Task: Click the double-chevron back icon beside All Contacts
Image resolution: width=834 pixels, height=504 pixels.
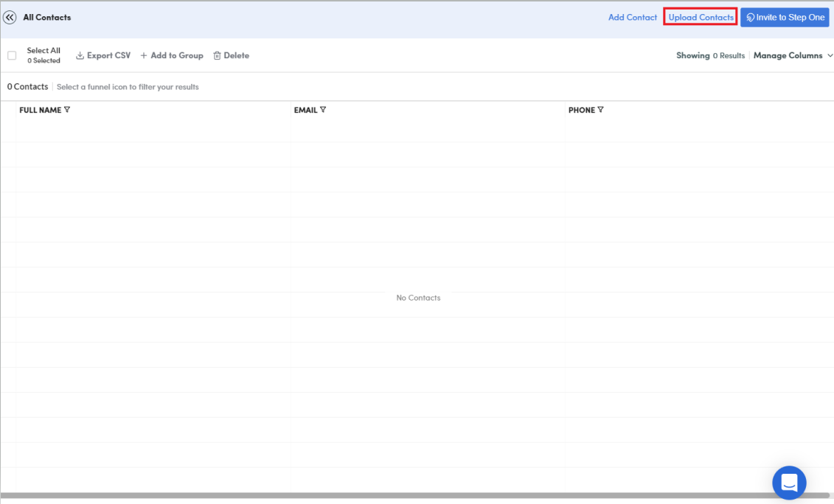Action: [10, 18]
